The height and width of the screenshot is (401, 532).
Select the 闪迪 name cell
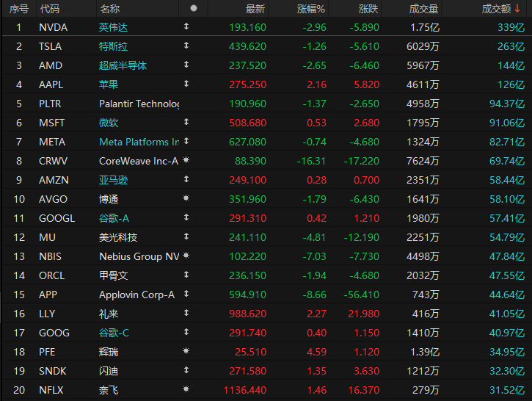(x=109, y=371)
